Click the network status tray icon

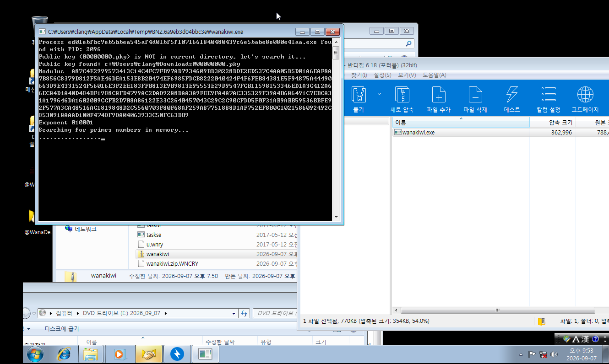543,354
